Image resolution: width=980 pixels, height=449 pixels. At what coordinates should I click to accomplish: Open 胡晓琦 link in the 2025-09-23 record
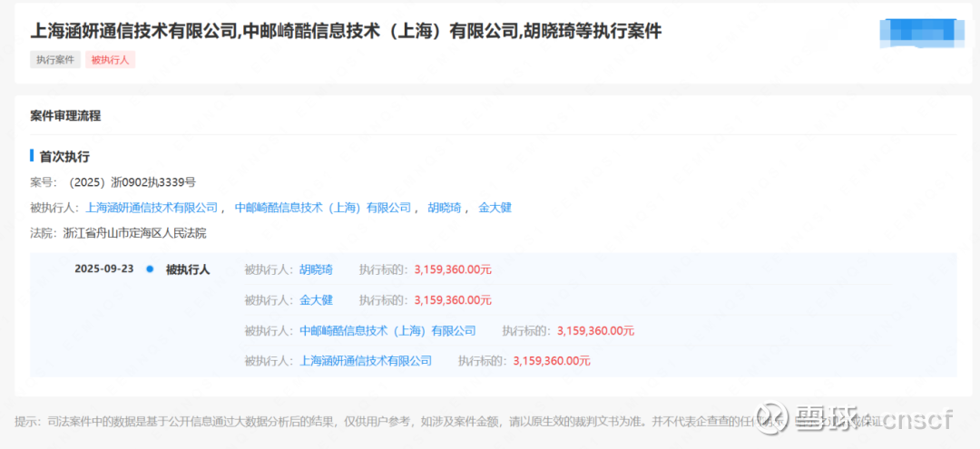[317, 269]
